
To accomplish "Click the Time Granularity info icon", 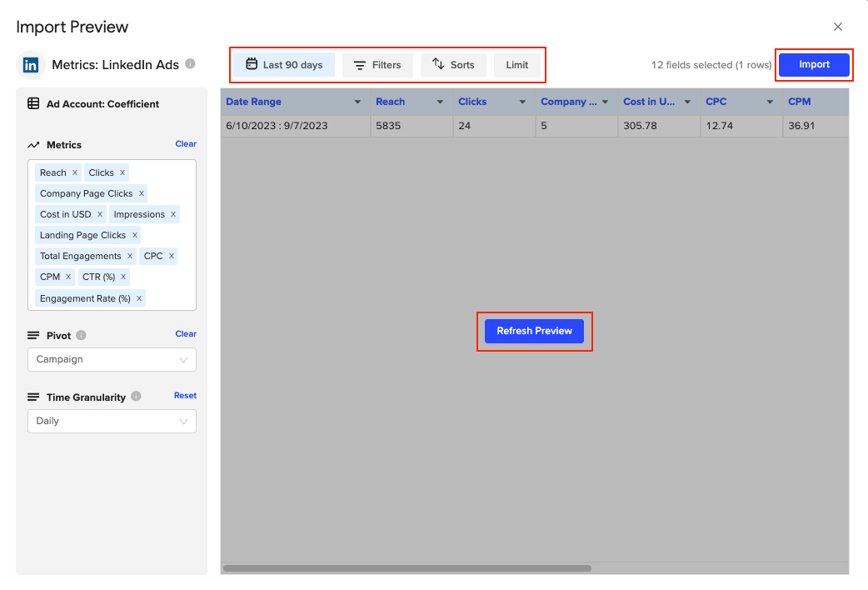I will (136, 396).
